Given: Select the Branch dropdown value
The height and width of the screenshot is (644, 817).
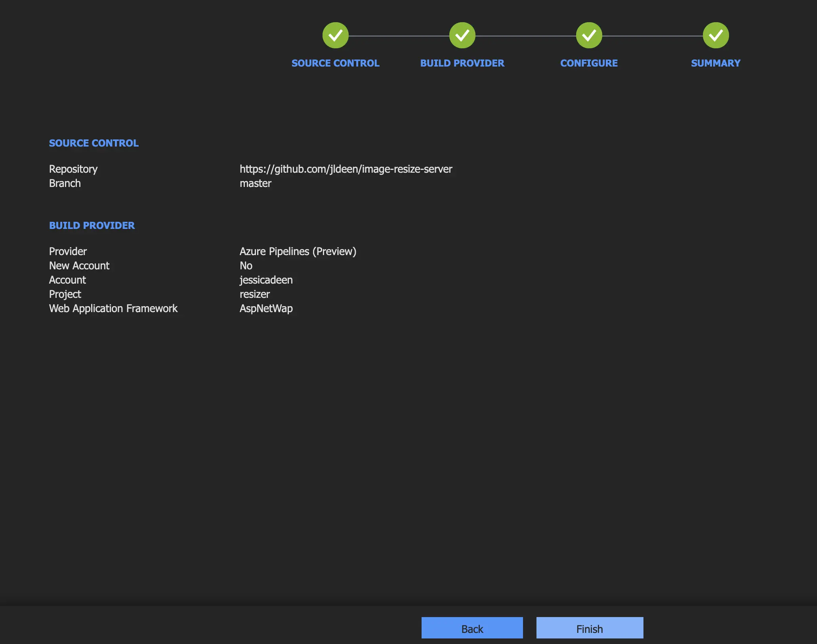Looking at the screenshot, I should point(255,183).
